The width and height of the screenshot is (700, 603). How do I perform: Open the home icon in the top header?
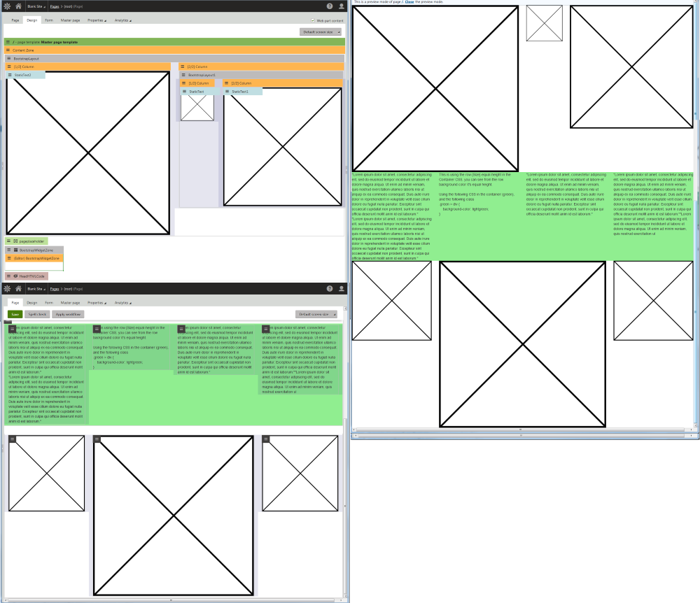click(x=19, y=6)
